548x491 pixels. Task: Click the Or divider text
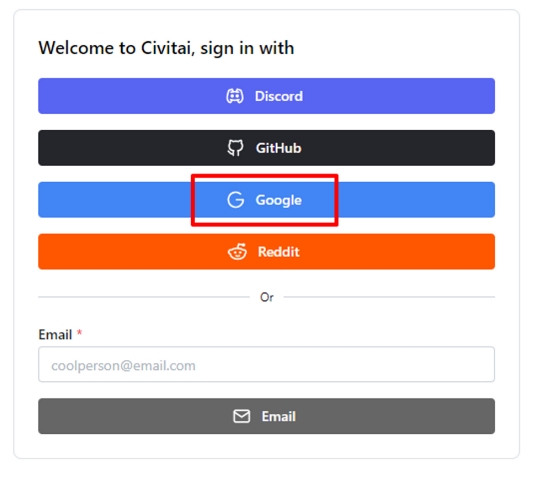(x=267, y=297)
